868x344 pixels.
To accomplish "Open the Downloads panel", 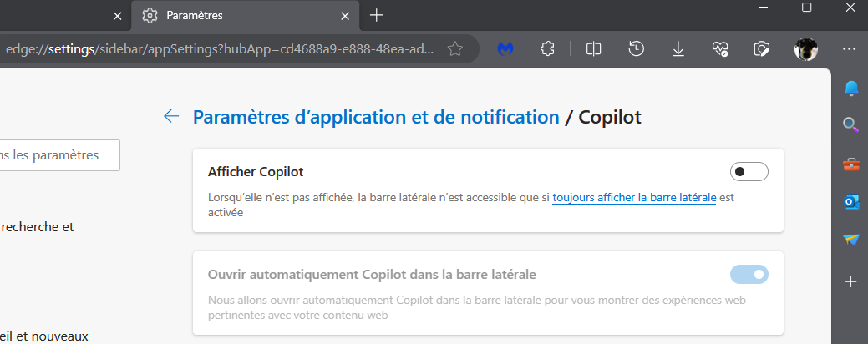I will click(x=678, y=49).
